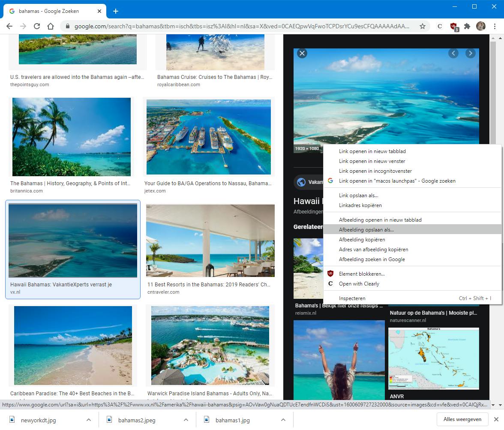The image size is (504, 430).
Task: Open the cntraveler.com 11 Best Resorts thumbnail
Action: [210, 241]
